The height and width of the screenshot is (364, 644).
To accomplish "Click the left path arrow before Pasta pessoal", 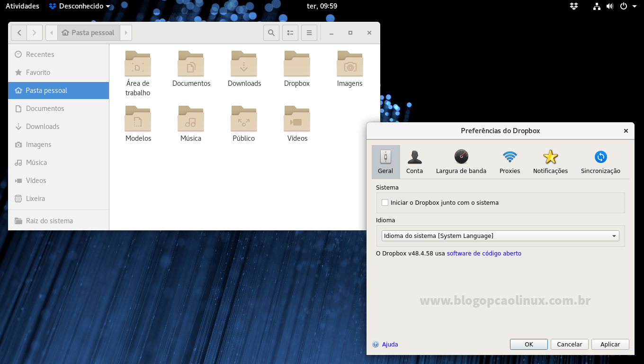I will [x=52, y=33].
